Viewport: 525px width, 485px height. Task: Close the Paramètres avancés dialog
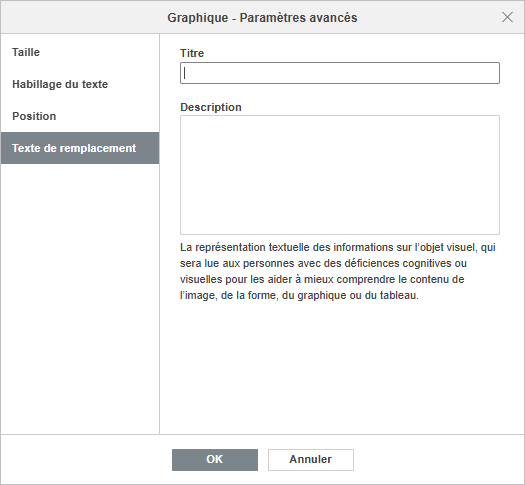pos(507,17)
